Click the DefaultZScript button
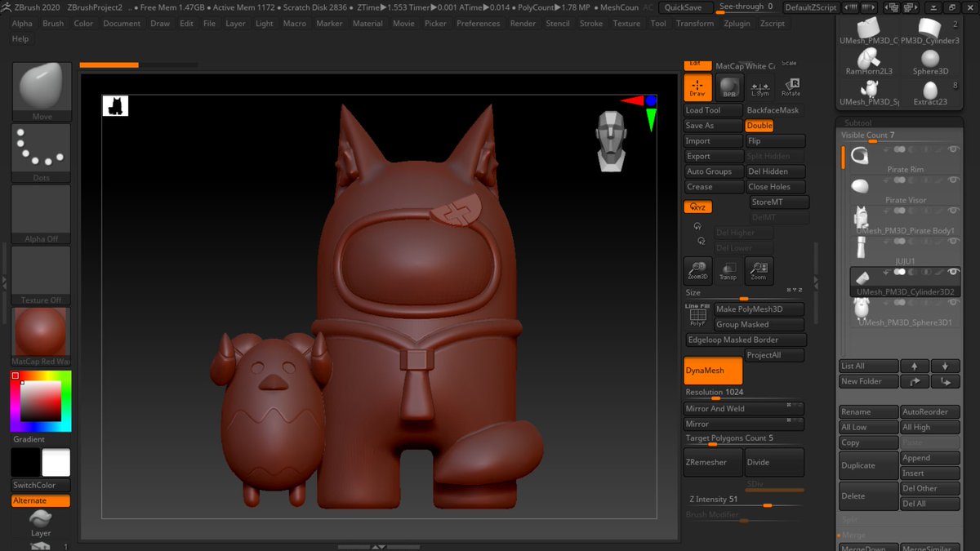Screen dimensions: 980x551 (x=810, y=7)
